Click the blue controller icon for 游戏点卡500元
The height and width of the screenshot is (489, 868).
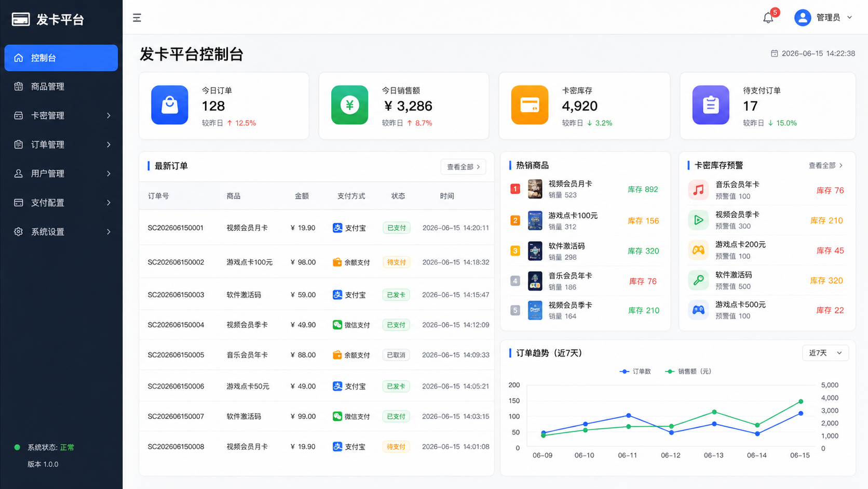698,310
